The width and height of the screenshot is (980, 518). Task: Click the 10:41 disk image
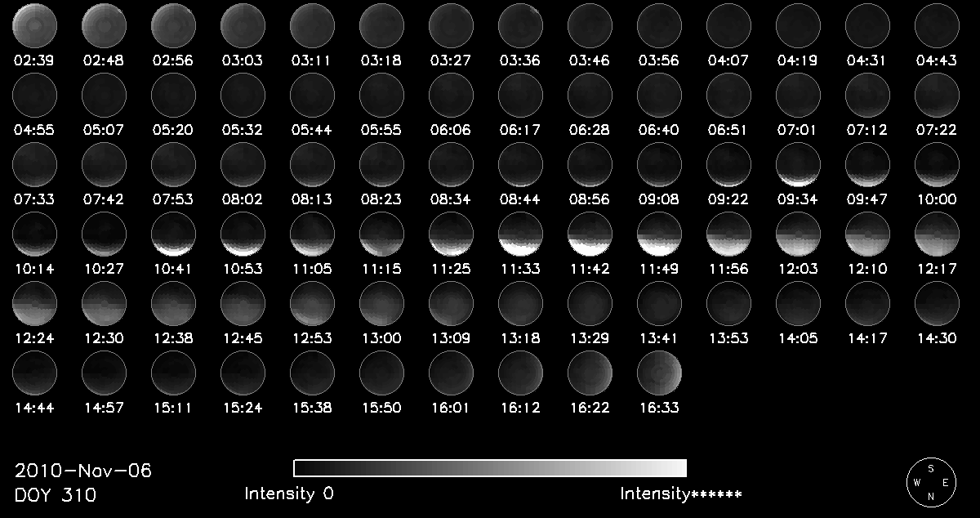(x=173, y=234)
